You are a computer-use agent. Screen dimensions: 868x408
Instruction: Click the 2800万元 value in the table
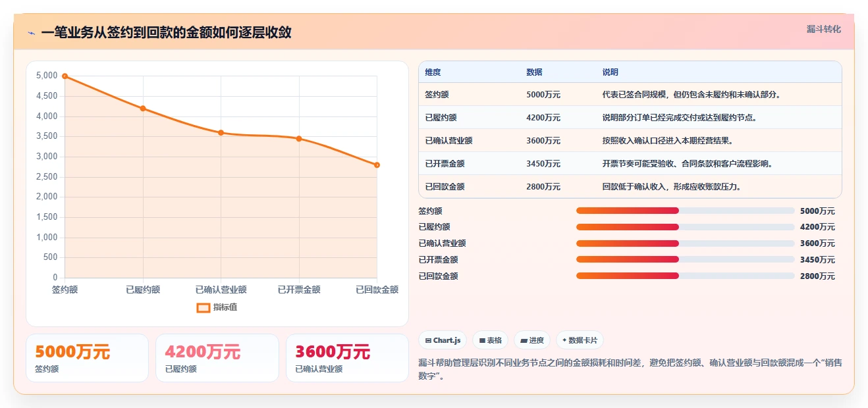tap(543, 187)
